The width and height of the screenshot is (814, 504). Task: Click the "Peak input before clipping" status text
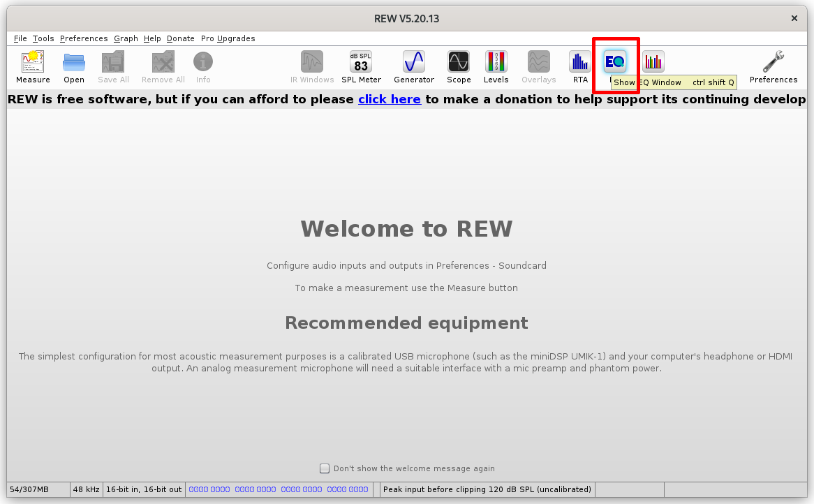click(487, 489)
